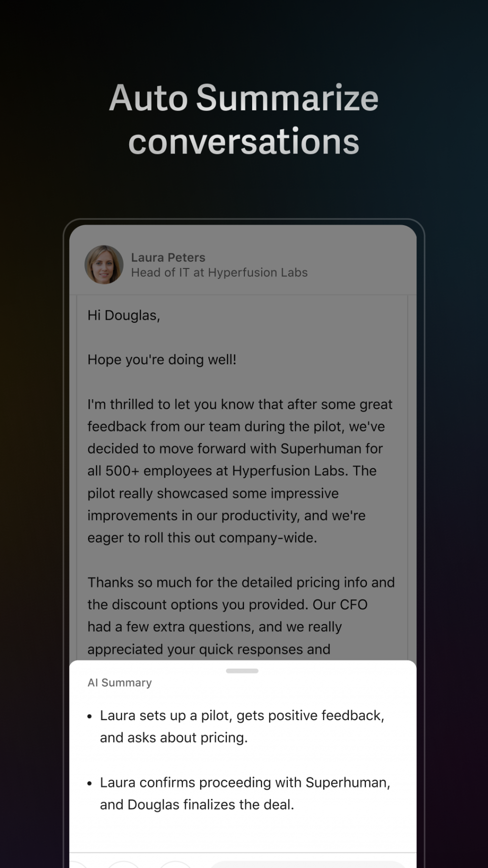The image size is (488, 868).
Task: Tap Laura Peters' profile photo
Action: (104, 265)
